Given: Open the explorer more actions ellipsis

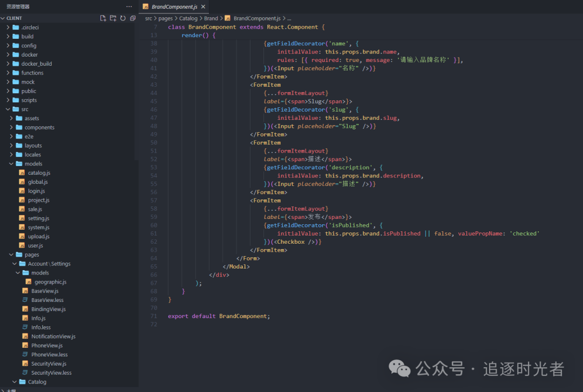Looking at the screenshot, I should click(128, 6).
